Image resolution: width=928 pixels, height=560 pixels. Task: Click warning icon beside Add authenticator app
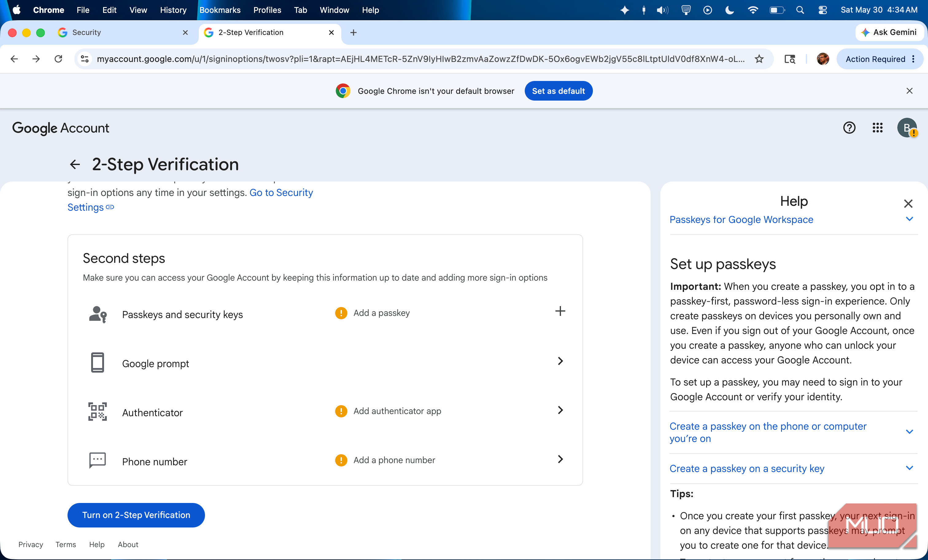(x=341, y=411)
